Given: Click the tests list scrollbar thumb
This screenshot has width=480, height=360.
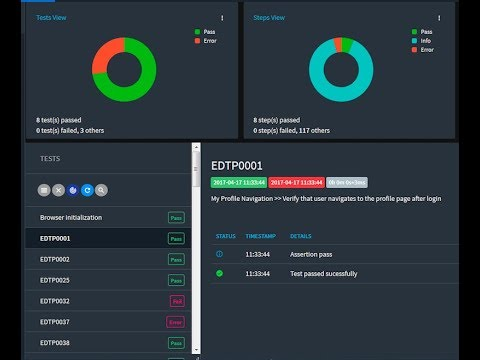Looking at the screenshot, I should click(196, 169).
